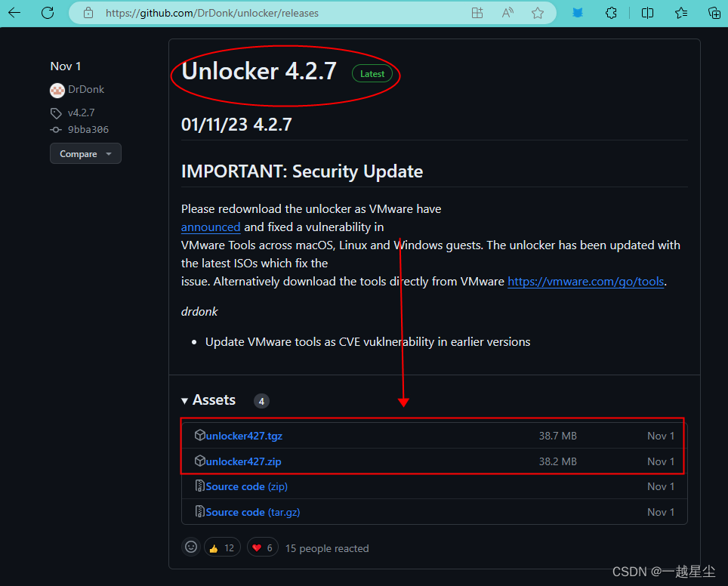Viewport: 728px width, 586px height.
Task: Download unlocker427.zip
Action: 243,461
